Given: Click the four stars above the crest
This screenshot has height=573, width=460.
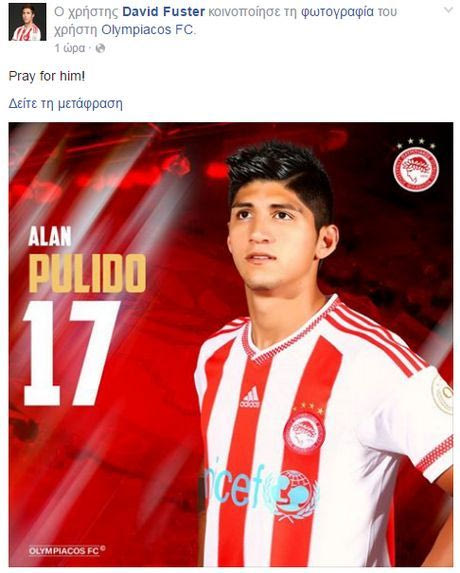Looking at the screenshot, I should 416,143.
